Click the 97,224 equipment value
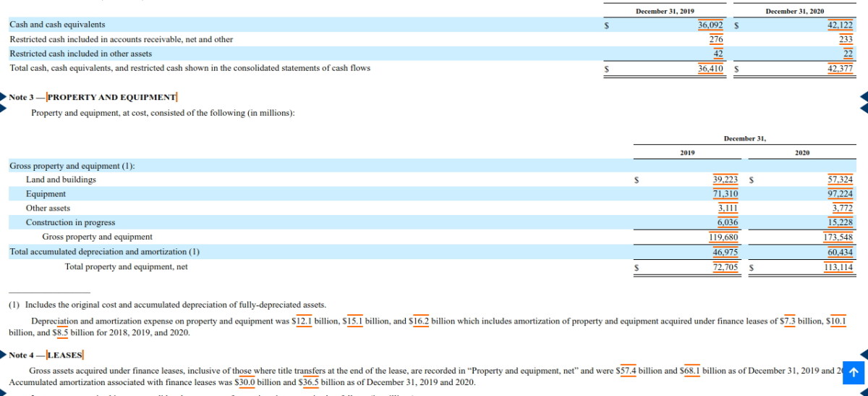 (840, 193)
